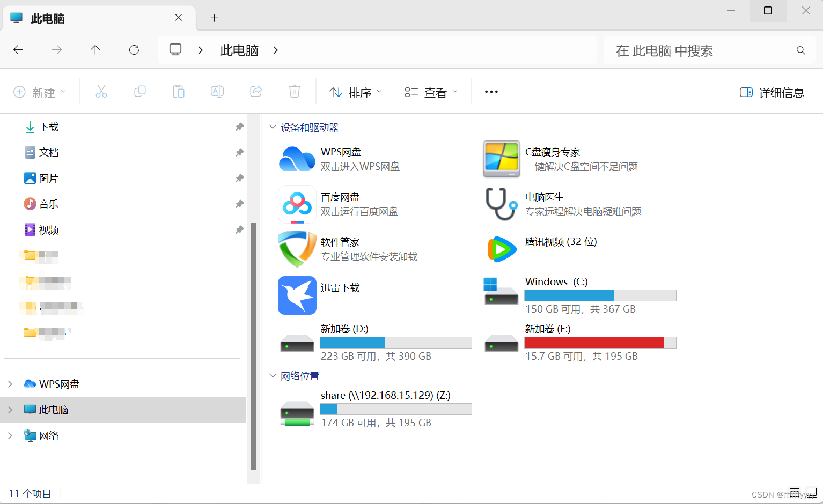Go up one level with up arrow

[x=95, y=50]
